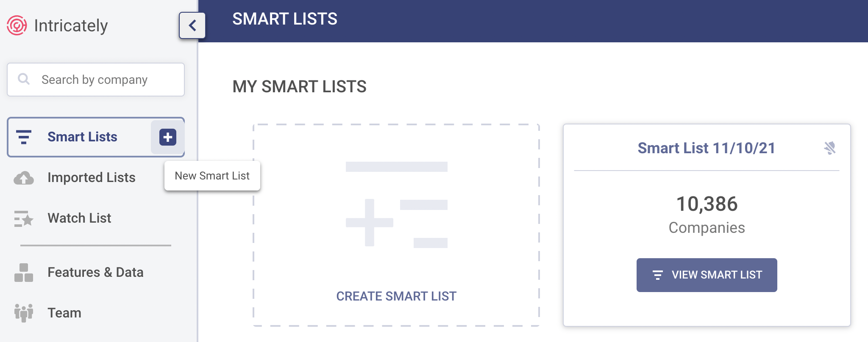This screenshot has width=868, height=342.
Task: Click the plus button beside Smart Lists
Action: [x=168, y=137]
